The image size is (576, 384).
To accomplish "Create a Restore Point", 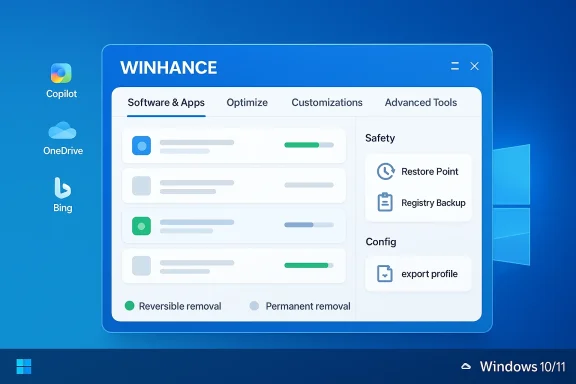I will click(418, 172).
